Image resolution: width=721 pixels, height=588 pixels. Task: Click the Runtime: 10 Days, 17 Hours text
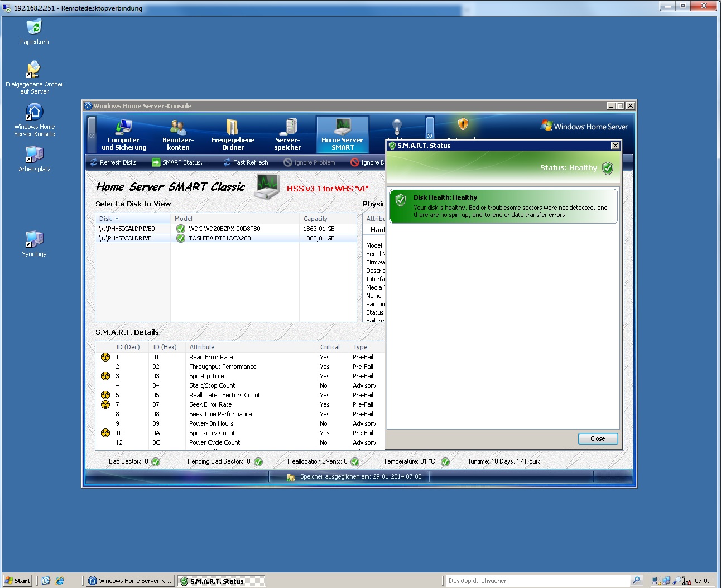pos(503,461)
